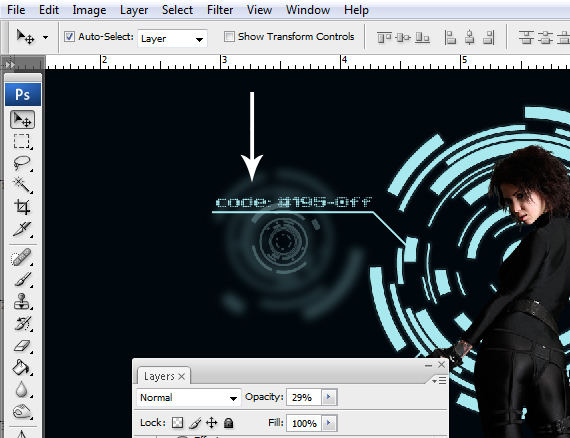This screenshot has width=570, height=438.
Task: Select the Lasso tool
Action: [x=22, y=163]
